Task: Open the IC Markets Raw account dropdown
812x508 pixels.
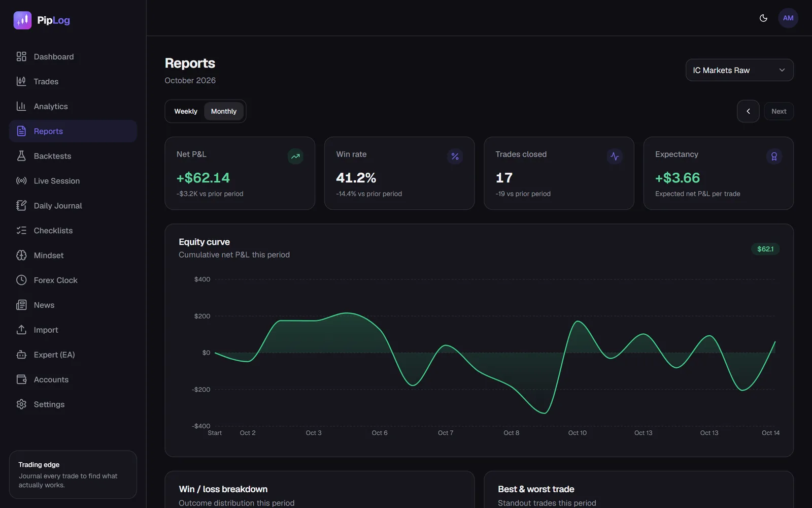Action: (x=739, y=70)
